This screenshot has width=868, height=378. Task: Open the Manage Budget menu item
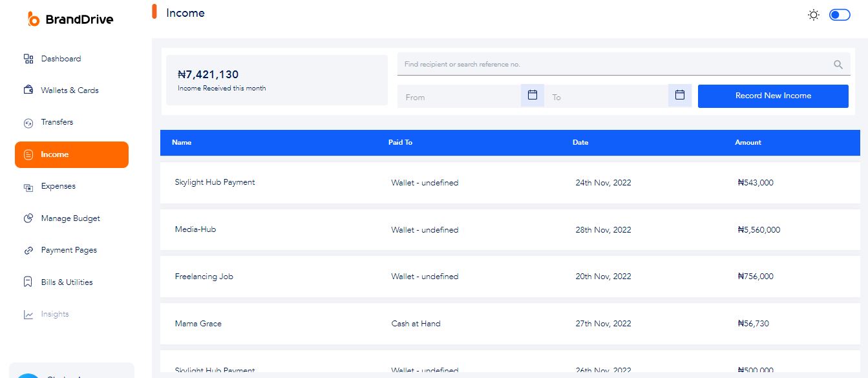[70, 218]
